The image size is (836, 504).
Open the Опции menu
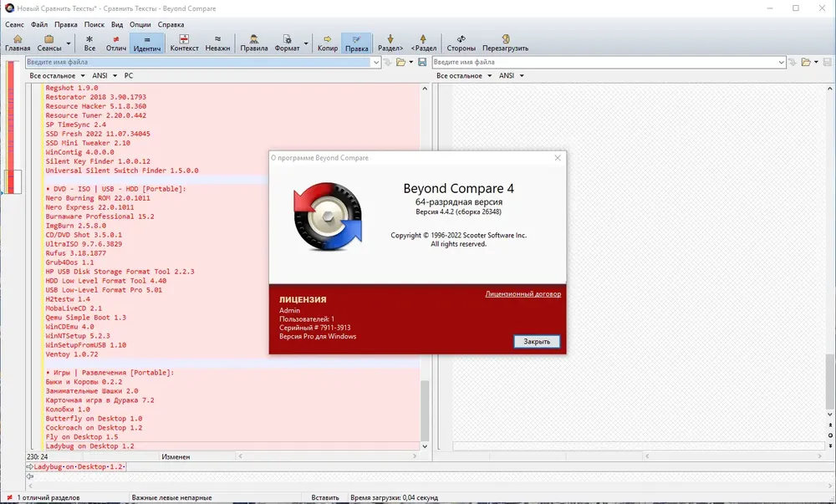pos(140,24)
